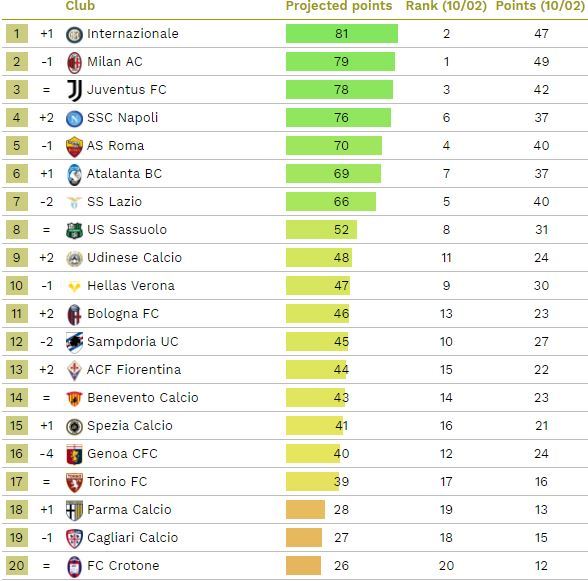
Task: Select the Juventus FC logo
Action: [74, 90]
